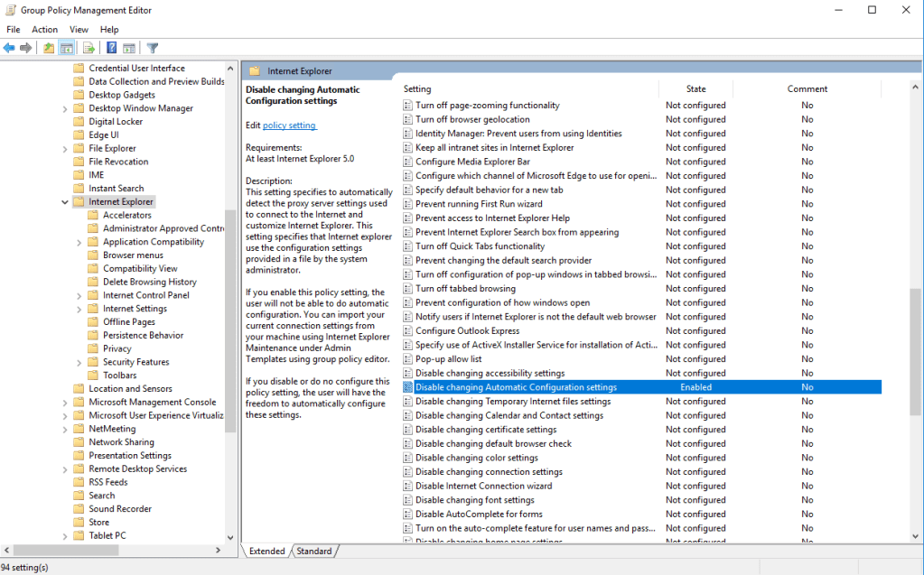Click the Filter funnel toolbar icon
Viewport: 924px width, 575px height.
click(x=153, y=48)
